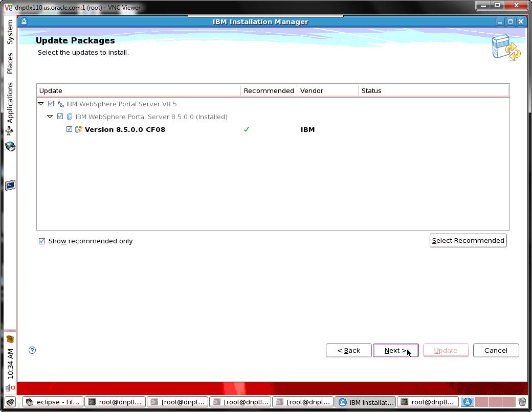Click the green recommended checkmark for CF08
The image size is (532, 412).
tap(247, 129)
